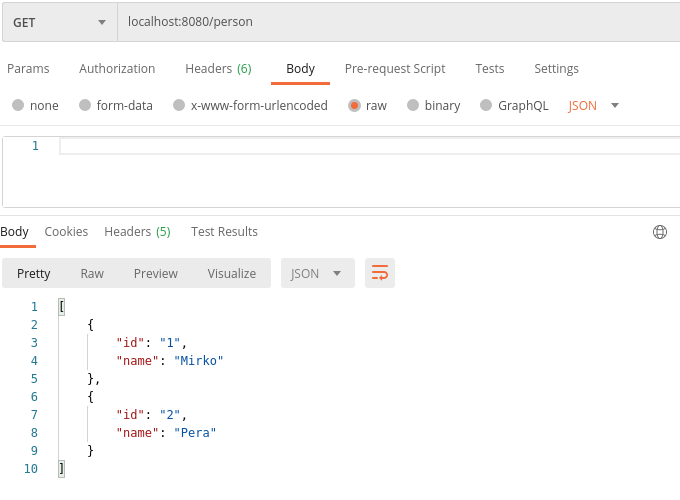Click the "Mirko" name value
The image size is (680, 500).
[199, 360]
